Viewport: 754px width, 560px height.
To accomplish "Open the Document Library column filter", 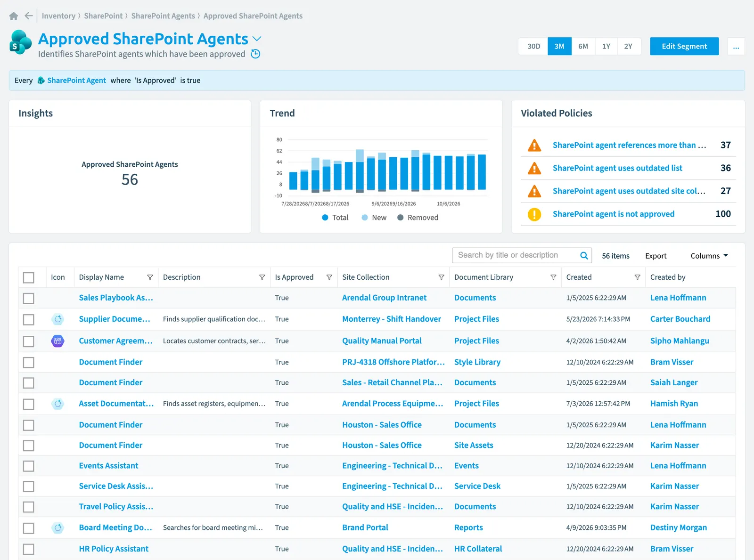I will coord(553,277).
